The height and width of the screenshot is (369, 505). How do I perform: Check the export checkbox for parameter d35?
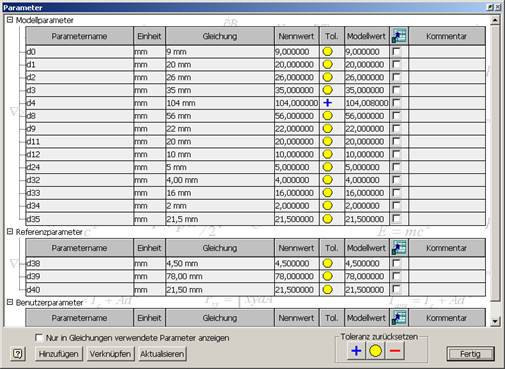396,219
